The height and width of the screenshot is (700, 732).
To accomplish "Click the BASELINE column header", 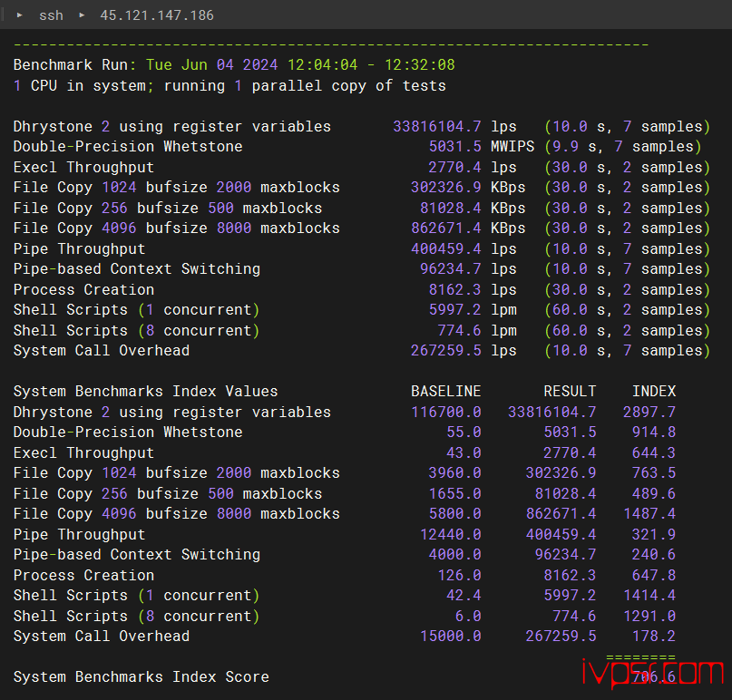I will click(x=446, y=391).
